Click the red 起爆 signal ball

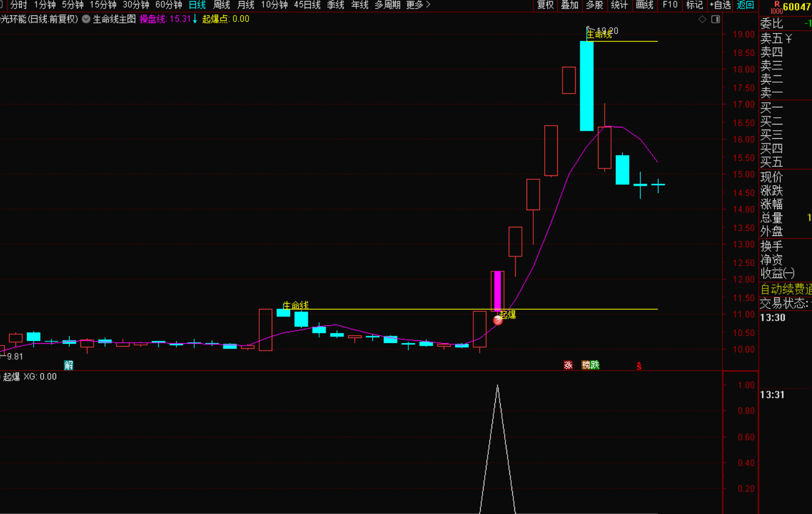[x=498, y=320]
